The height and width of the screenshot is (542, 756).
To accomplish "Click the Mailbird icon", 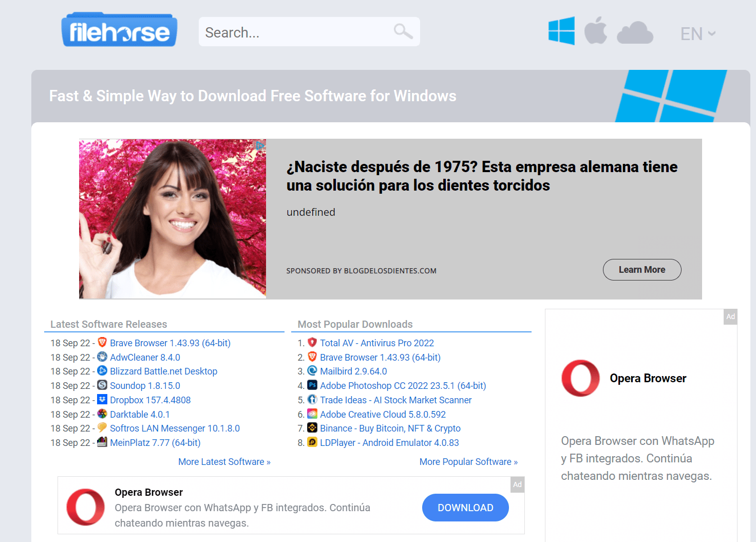I will [312, 370].
